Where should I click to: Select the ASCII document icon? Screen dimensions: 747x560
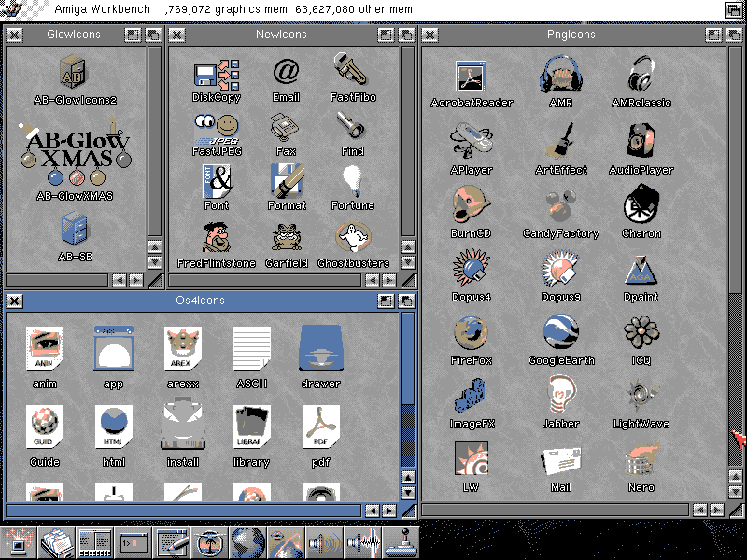(251, 349)
